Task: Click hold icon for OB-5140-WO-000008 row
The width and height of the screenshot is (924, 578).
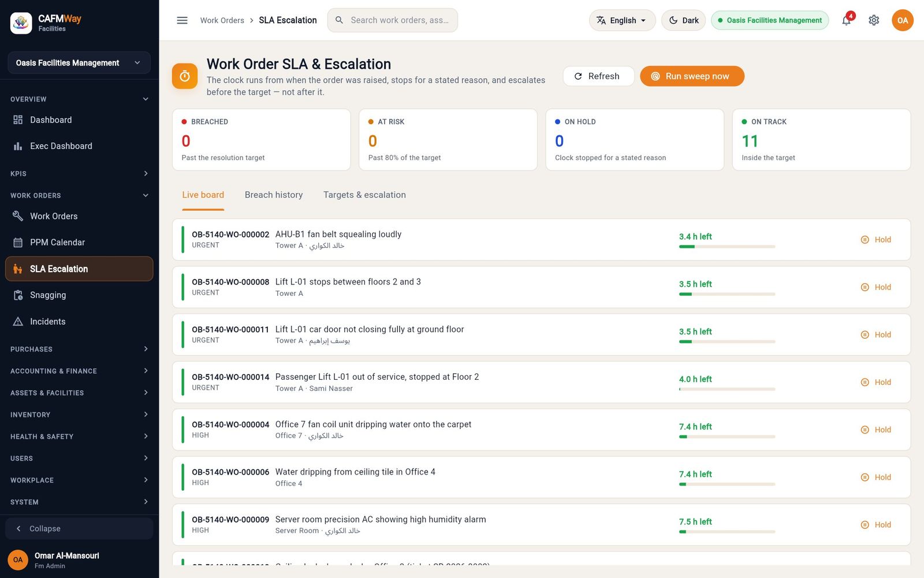Action: coord(865,287)
